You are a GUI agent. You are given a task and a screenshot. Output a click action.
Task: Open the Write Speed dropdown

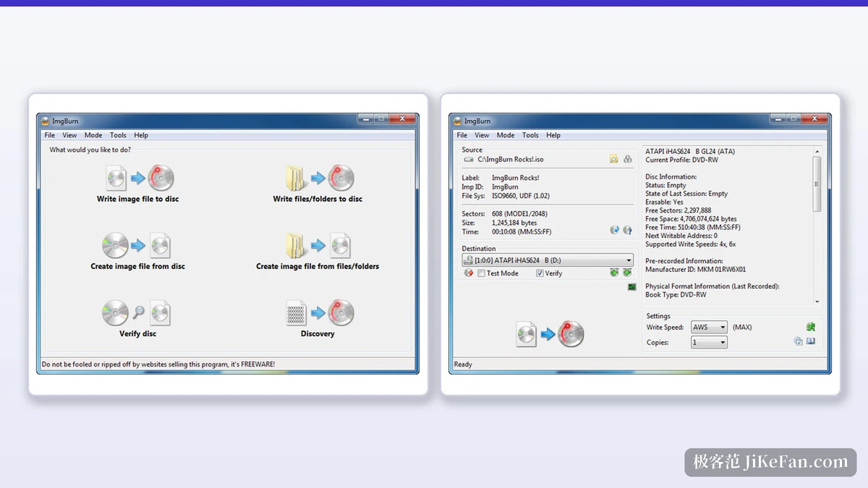pyautogui.click(x=709, y=328)
